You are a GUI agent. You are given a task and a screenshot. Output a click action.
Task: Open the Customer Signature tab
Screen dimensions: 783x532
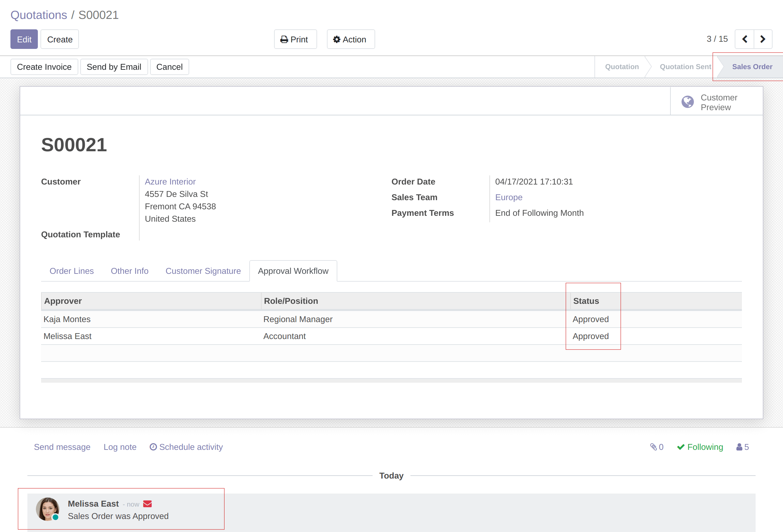pyautogui.click(x=203, y=271)
